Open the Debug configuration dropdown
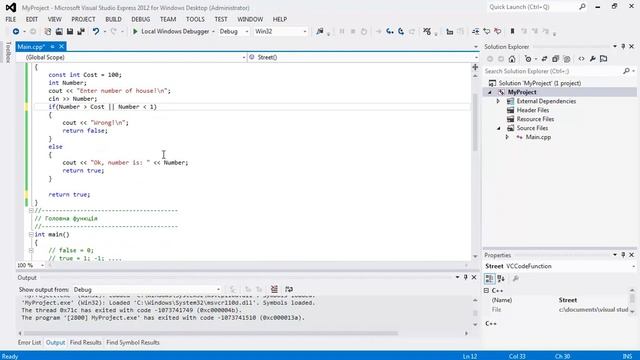The width and height of the screenshot is (640, 360). point(233,31)
